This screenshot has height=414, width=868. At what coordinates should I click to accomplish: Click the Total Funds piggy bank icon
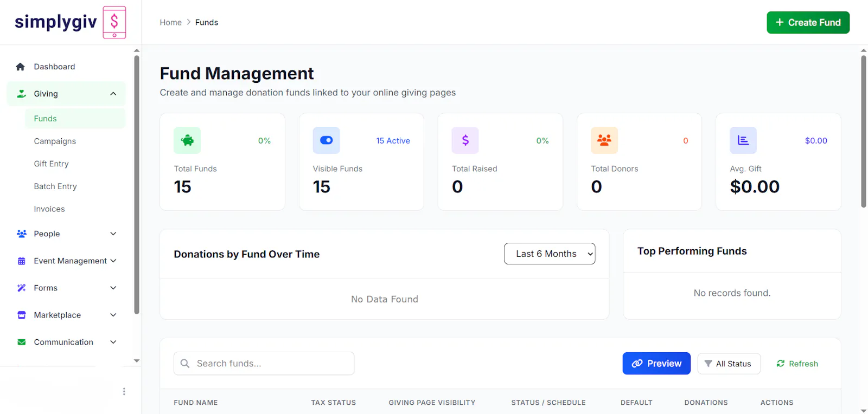[x=187, y=140]
